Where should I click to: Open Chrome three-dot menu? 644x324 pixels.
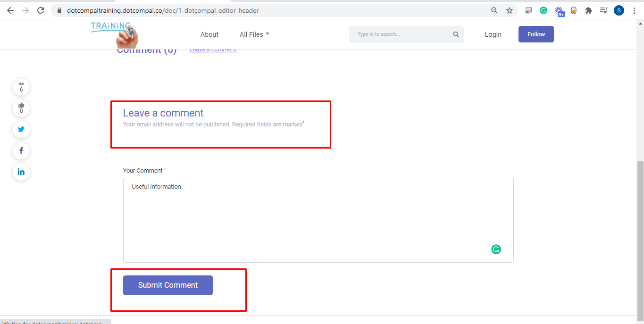tap(634, 10)
